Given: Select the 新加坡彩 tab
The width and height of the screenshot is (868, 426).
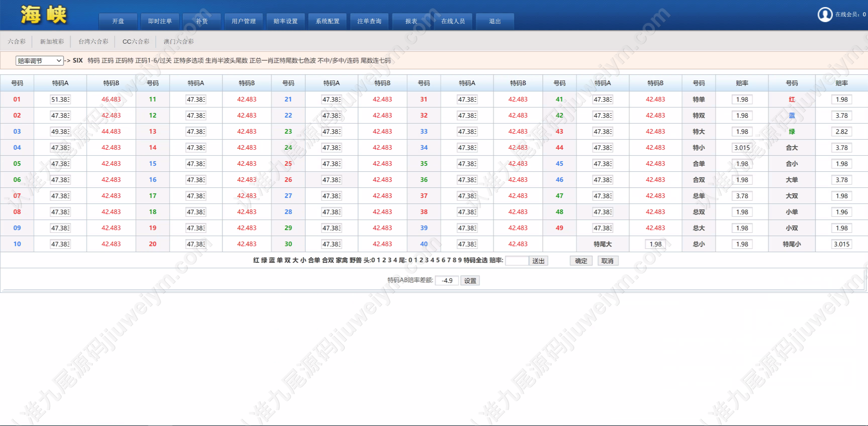Looking at the screenshot, I should (x=52, y=41).
